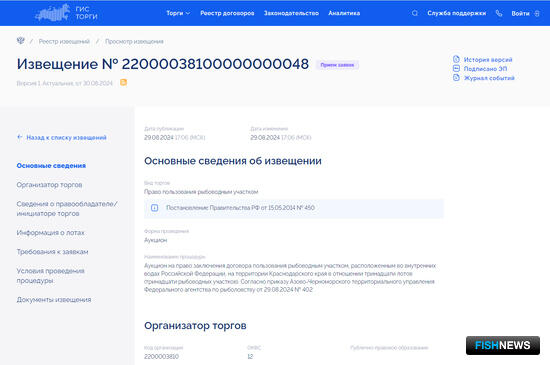Open Подписано ЭП link
Screen dimensions: 550x365
coord(485,69)
